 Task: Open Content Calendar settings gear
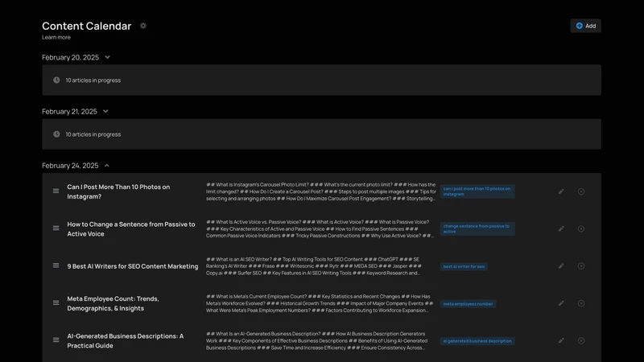[143, 26]
